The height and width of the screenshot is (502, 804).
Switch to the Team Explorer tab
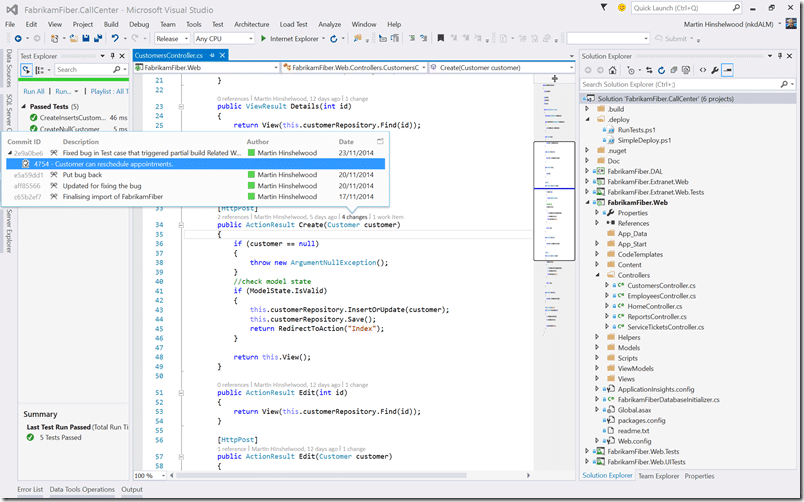click(658, 476)
